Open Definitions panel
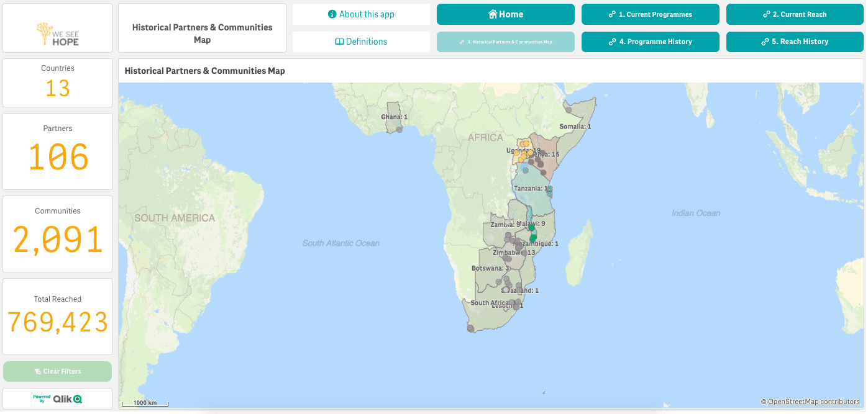Viewport: 868px width, 414px height. tap(361, 42)
